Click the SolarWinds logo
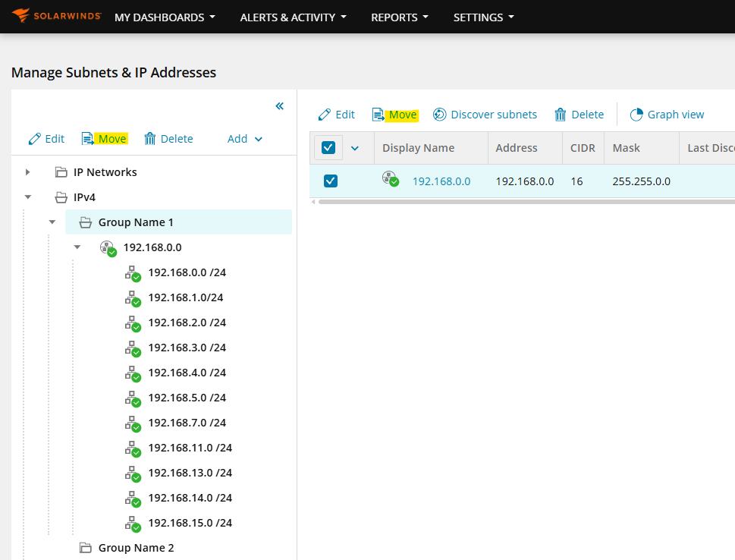 (x=56, y=16)
